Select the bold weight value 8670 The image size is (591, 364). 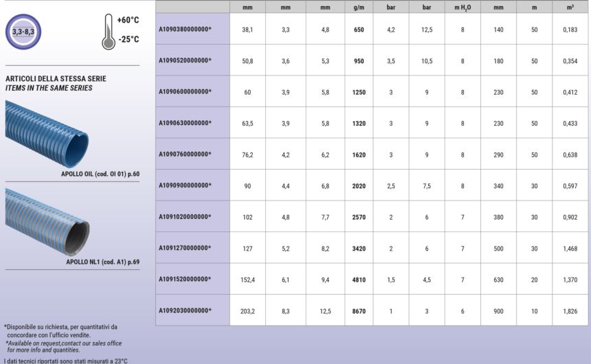tap(358, 311)
